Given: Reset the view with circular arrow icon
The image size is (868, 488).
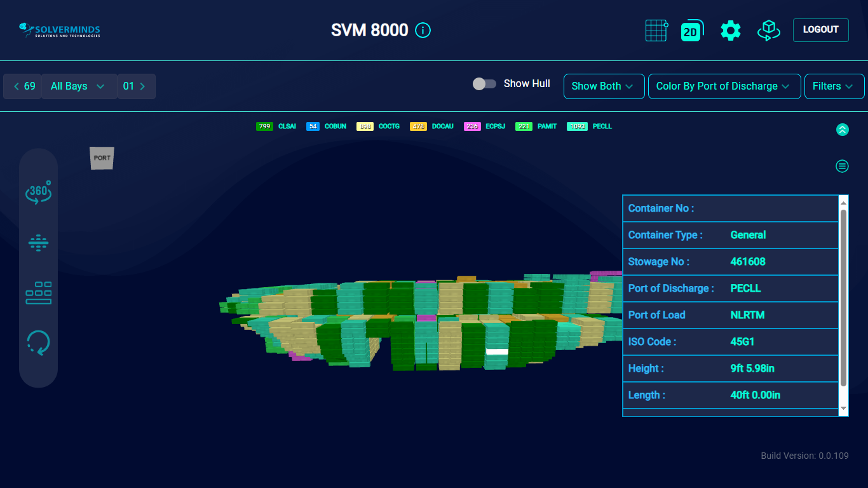Looking at the screenshot, I should click(38, 342).
